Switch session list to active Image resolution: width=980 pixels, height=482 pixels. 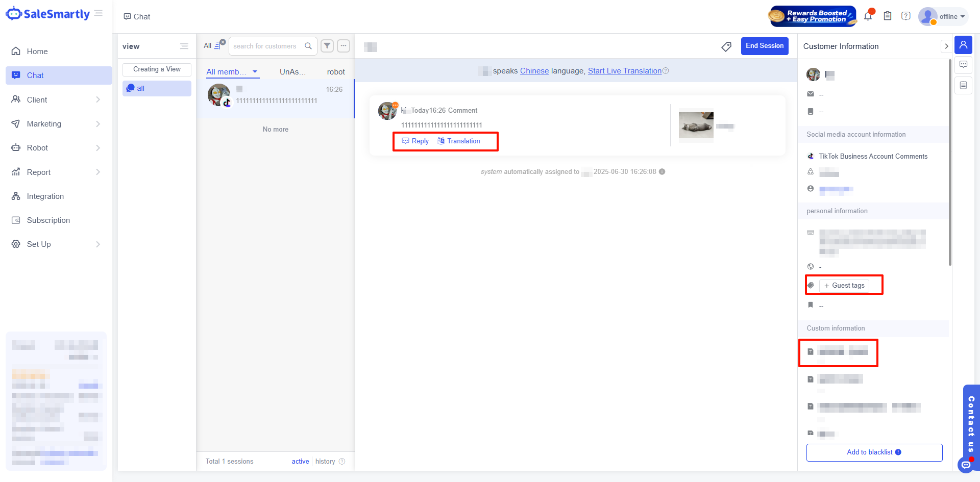(300, 461)
